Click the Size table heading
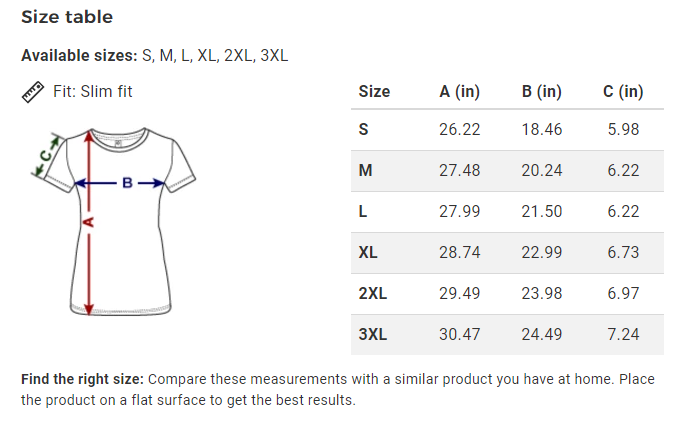This screenshot has width=675, height=434. tap(67, 17)
